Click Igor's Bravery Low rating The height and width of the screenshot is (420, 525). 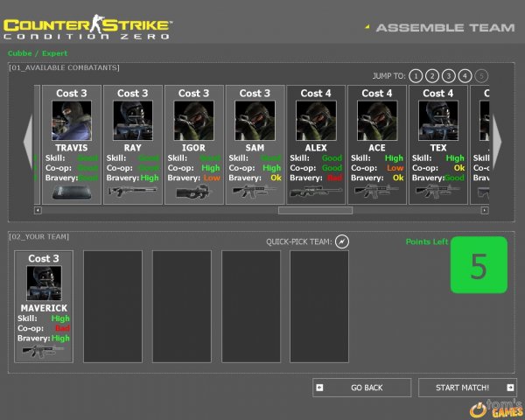coord(212,178)
